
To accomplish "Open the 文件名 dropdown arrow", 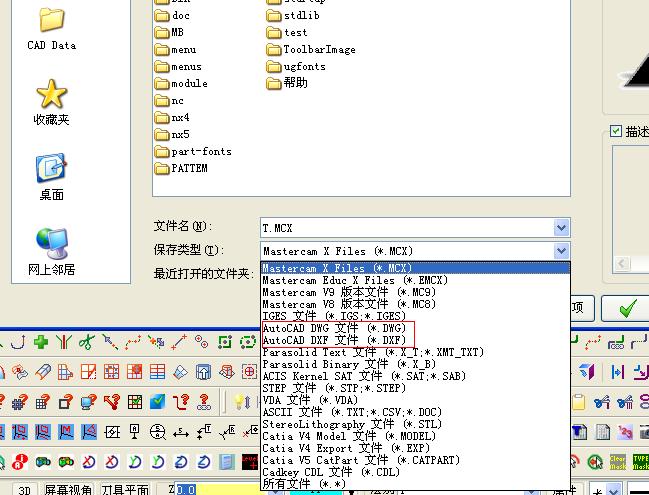I will click(561, 228).
